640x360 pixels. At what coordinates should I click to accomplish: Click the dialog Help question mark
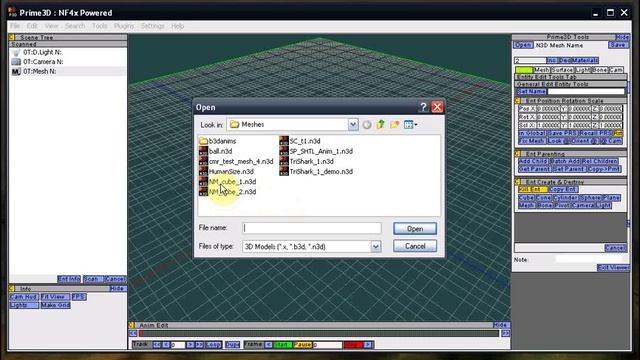coord(423,107)
